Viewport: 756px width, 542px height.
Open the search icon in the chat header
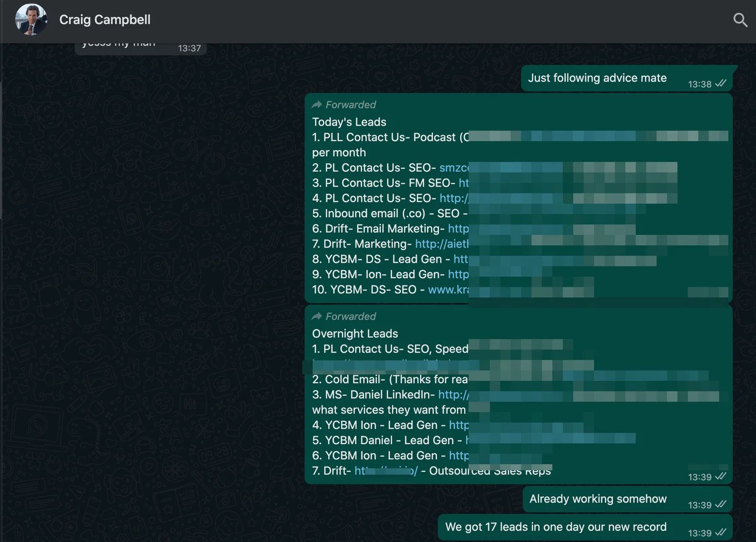740,20
